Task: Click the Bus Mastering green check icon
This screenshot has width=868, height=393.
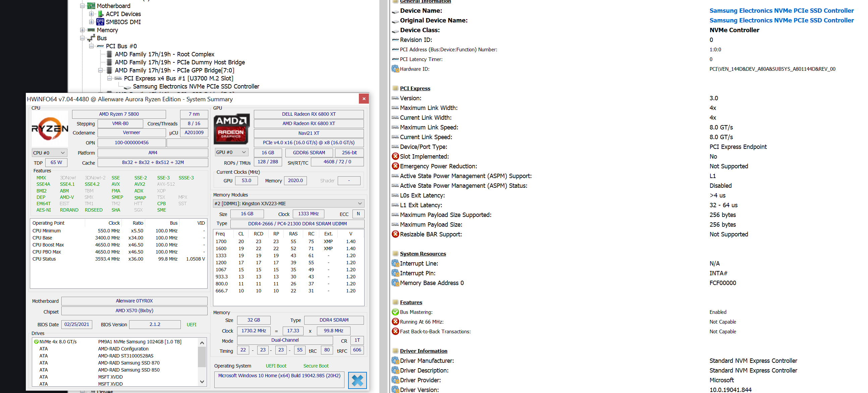Action: (395, 312)
